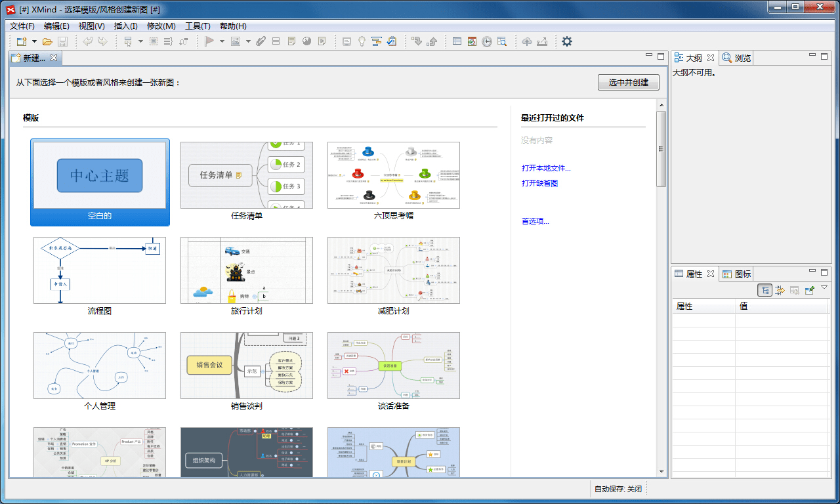This screenshot has height=504, width=840.
Task: Select the 任务清单 template thumbnail
Action: [247, 175]
